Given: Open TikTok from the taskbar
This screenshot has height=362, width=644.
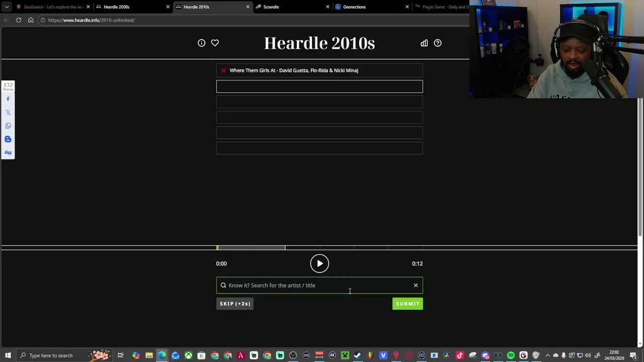Looking at the screenshot, I should [459, 355].
